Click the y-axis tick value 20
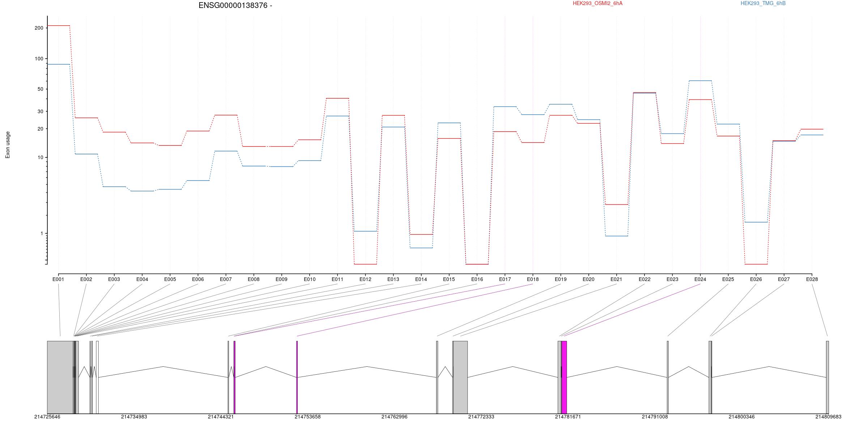Image resolution: width=868 pixels, height=434 pixels. pos(40,129)
